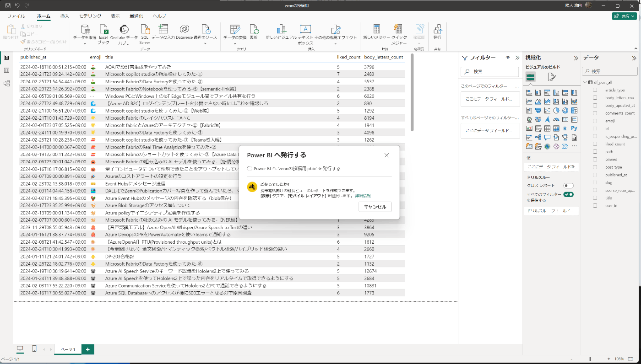The height and width of the screenshot is (364, 641).
Task: Insert a text box from the ribbon
Action: coord(305,29)
